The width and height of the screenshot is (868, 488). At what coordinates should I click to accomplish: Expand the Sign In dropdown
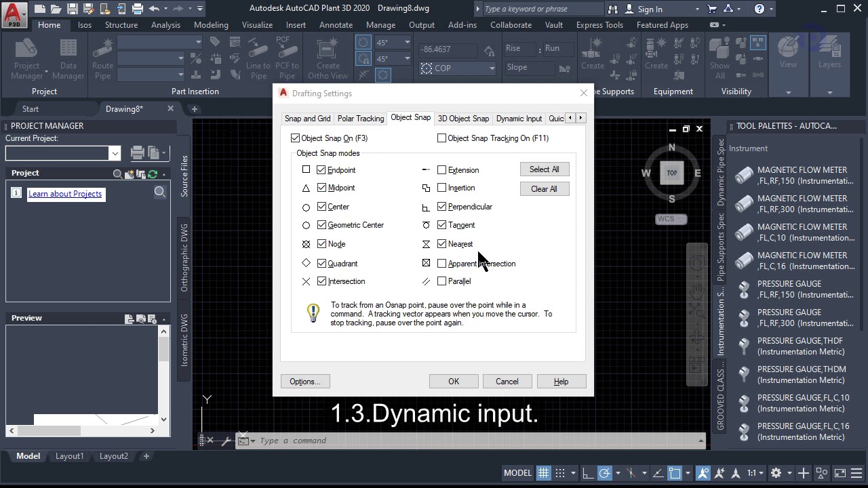pos(697,9)
